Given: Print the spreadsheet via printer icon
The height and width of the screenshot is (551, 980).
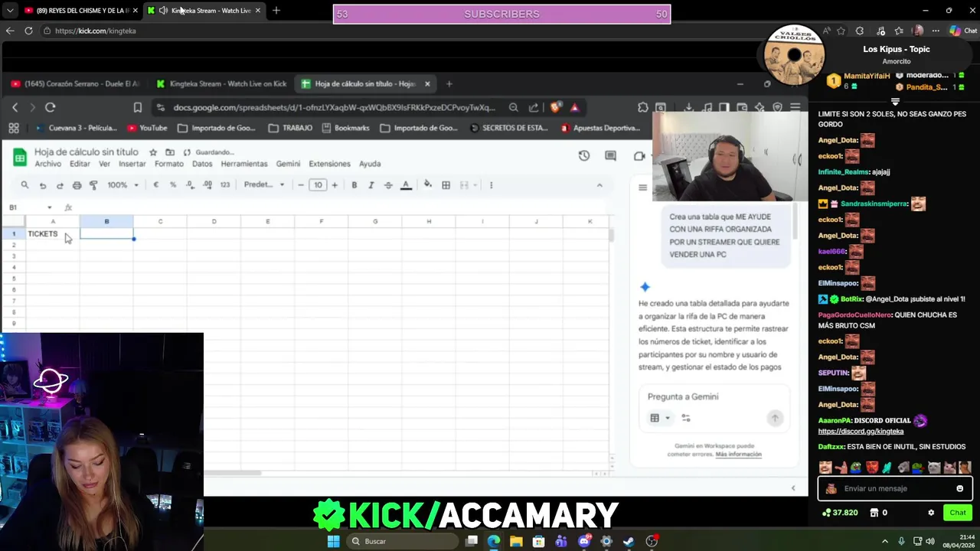Looking at the screenshot, I should pyautogui.click(x=77, y=185).
